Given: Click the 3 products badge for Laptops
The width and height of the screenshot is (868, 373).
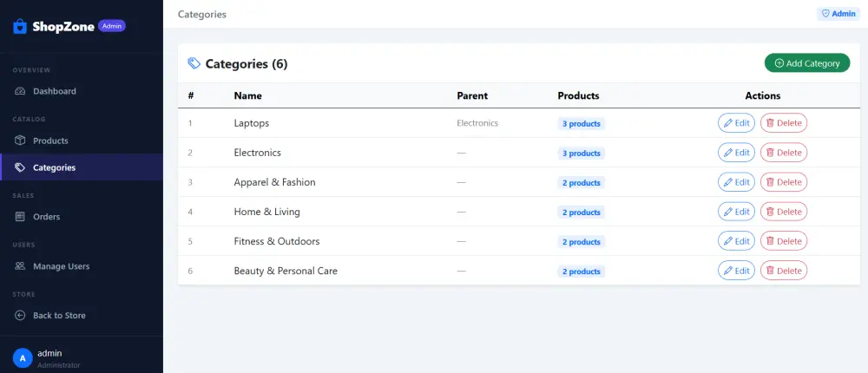Looking at the screenshot, I should (582, 124).
